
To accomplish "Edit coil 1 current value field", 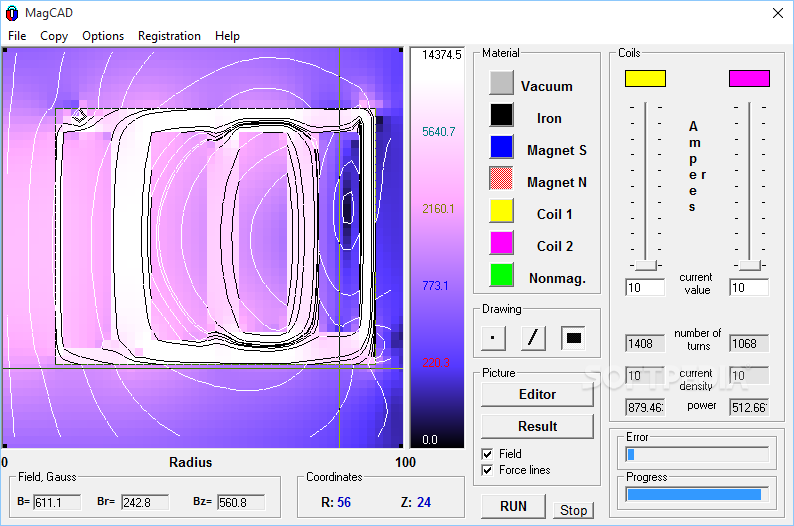I will [645, 288].
